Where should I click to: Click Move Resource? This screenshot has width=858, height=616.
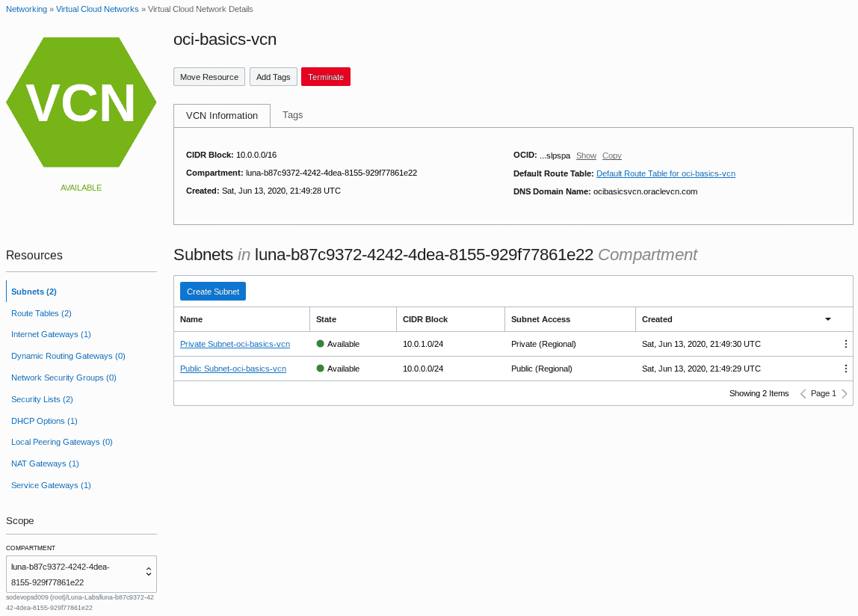click(209, 76)
